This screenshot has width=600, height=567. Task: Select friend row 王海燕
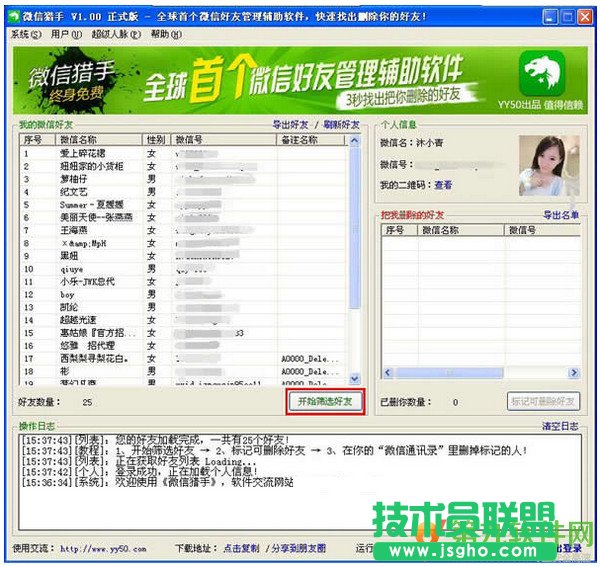coord(184,231)
